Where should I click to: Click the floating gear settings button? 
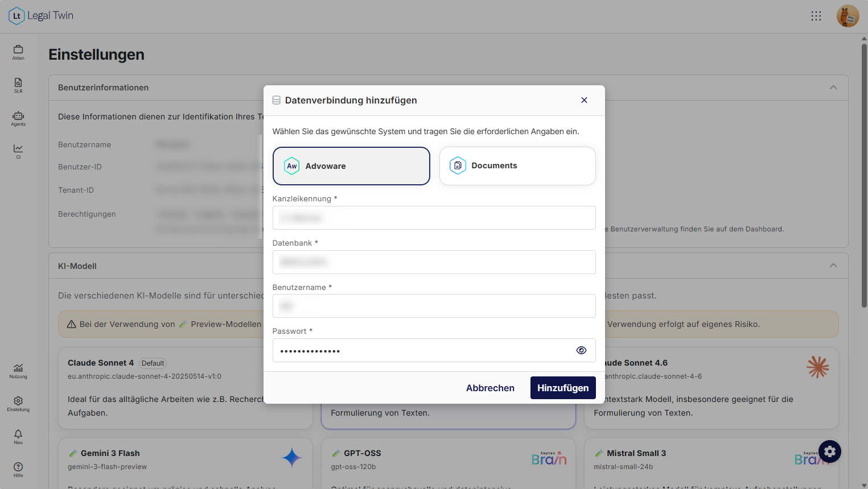(830, 451)
